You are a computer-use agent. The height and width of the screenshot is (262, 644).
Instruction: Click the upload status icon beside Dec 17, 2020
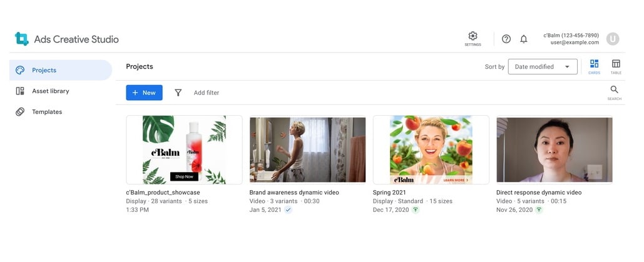[416, 210]
